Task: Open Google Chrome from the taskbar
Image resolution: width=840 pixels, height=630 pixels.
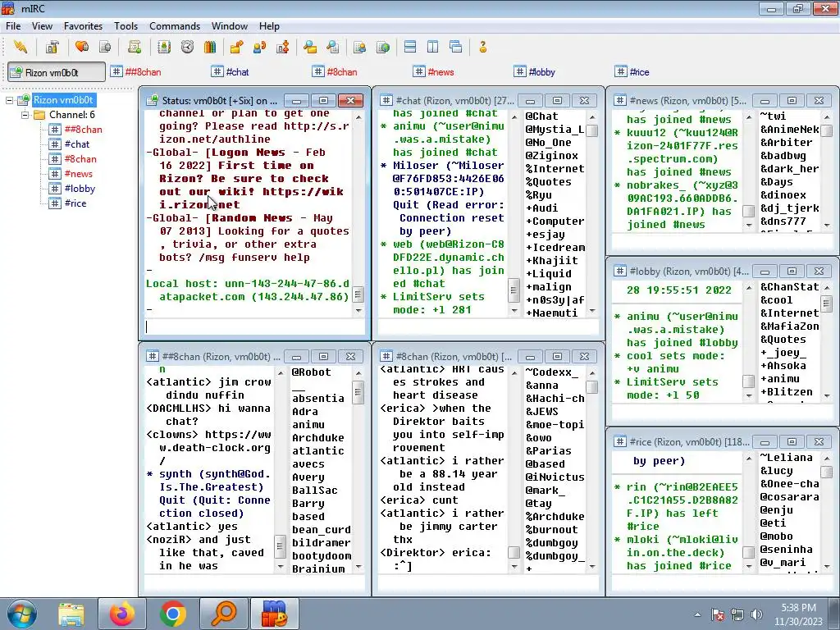Action: point(172,614)
